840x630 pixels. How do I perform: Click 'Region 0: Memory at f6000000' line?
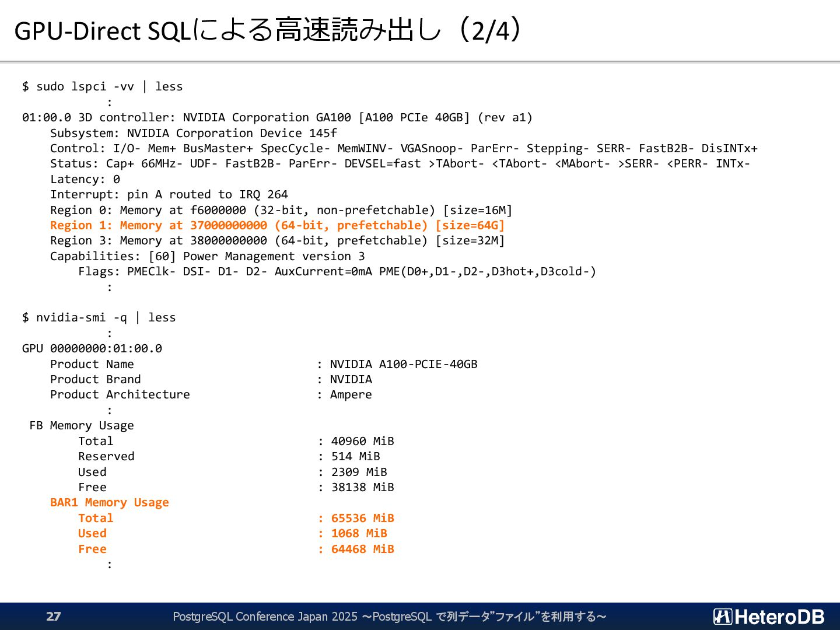pyautogui.click(x=281, y=210)
